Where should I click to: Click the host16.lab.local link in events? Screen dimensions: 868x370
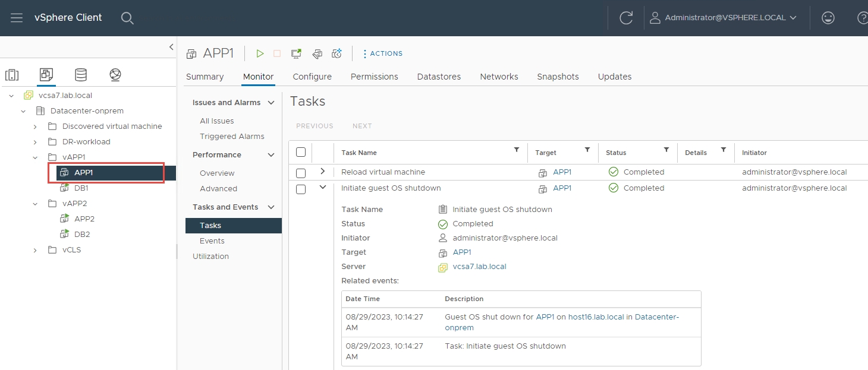point(596,317)
